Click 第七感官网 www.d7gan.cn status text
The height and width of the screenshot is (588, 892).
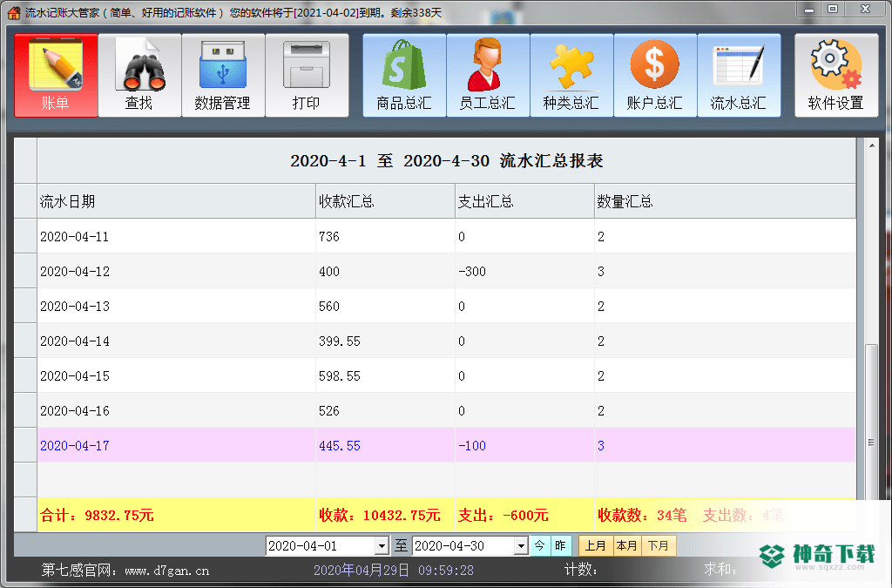pyautogui.click(x=125, y=571)
